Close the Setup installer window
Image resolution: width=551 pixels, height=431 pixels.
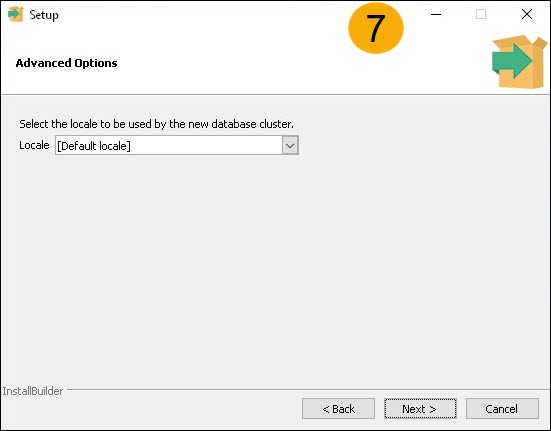coord(527,14)
